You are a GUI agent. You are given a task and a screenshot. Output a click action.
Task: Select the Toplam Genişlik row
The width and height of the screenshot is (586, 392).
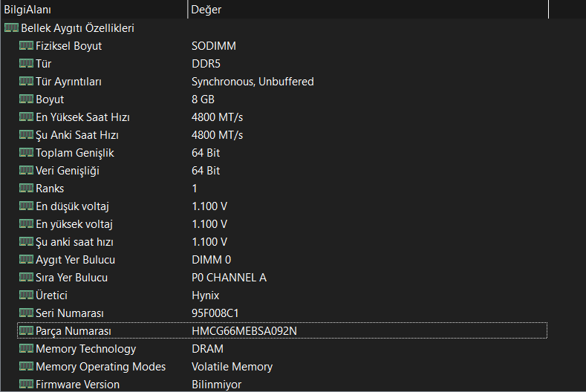click(74, 153)
